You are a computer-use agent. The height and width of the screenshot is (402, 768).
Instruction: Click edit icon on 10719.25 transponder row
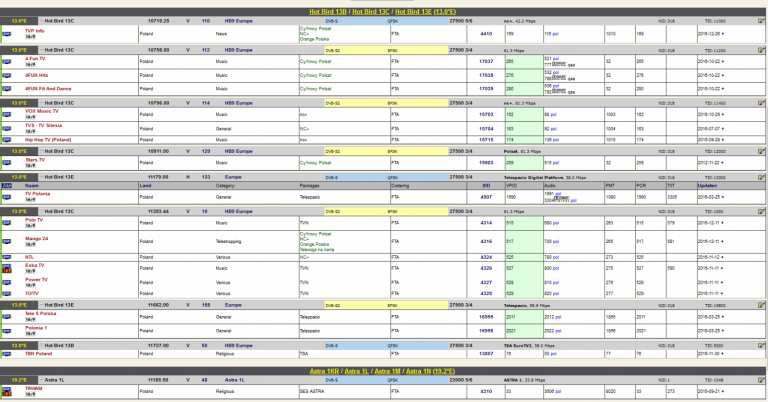[x=761, y=21]
